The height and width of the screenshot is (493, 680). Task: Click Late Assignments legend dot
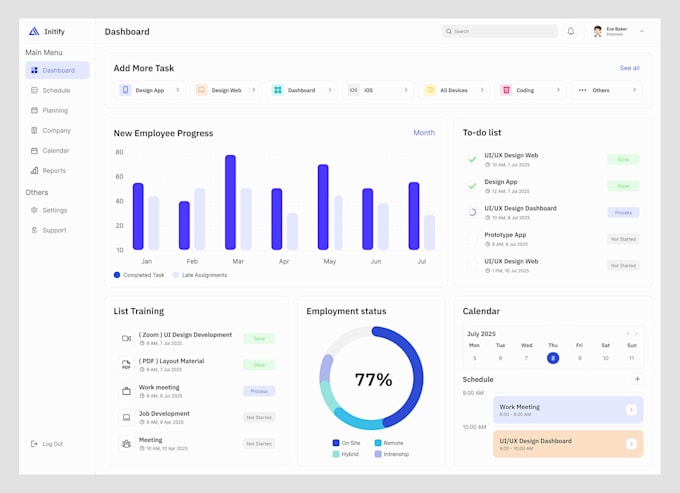point(176,275)
